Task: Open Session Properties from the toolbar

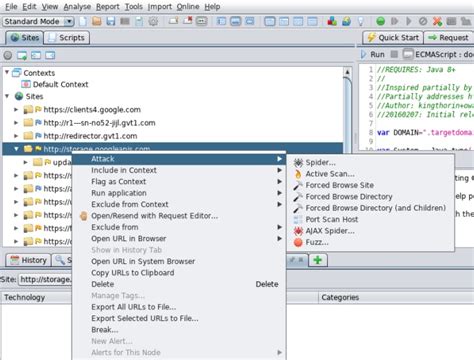Action: [139, 21]
